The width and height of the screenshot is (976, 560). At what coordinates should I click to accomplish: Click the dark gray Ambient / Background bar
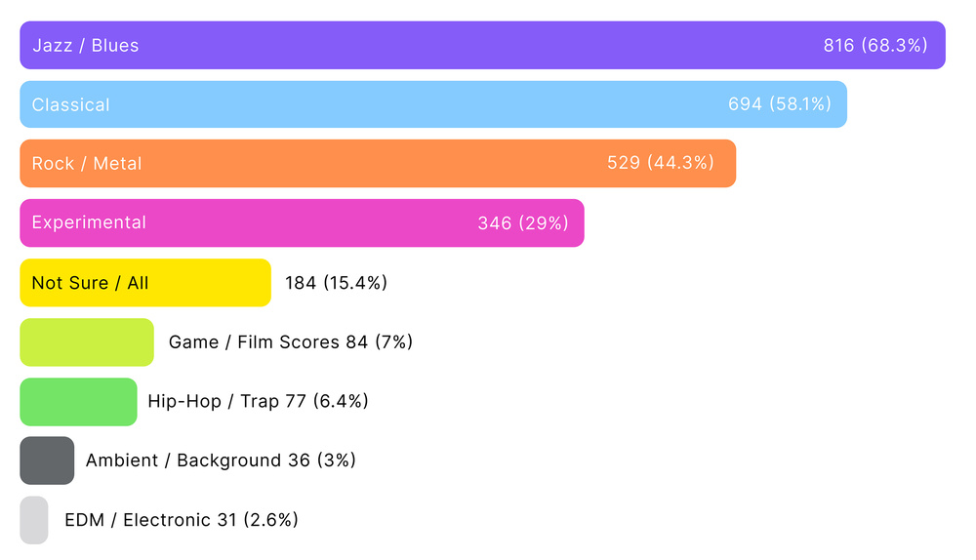[47, 460]
